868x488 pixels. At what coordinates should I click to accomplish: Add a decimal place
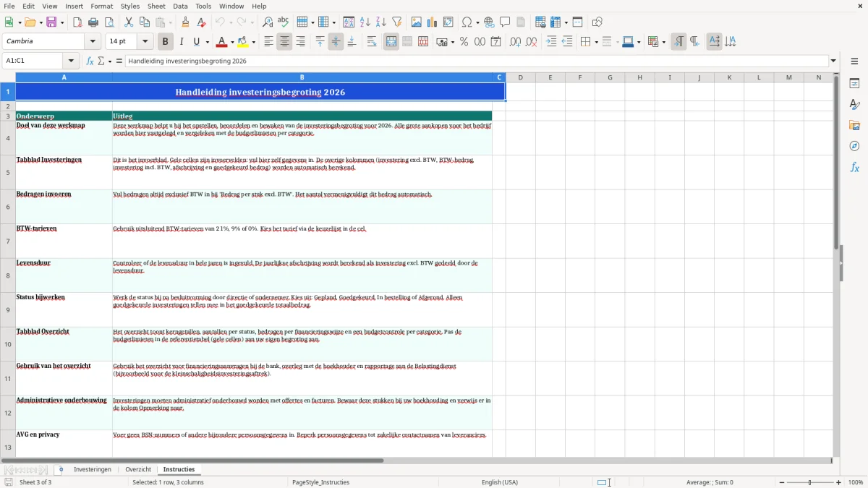[515, 42]
